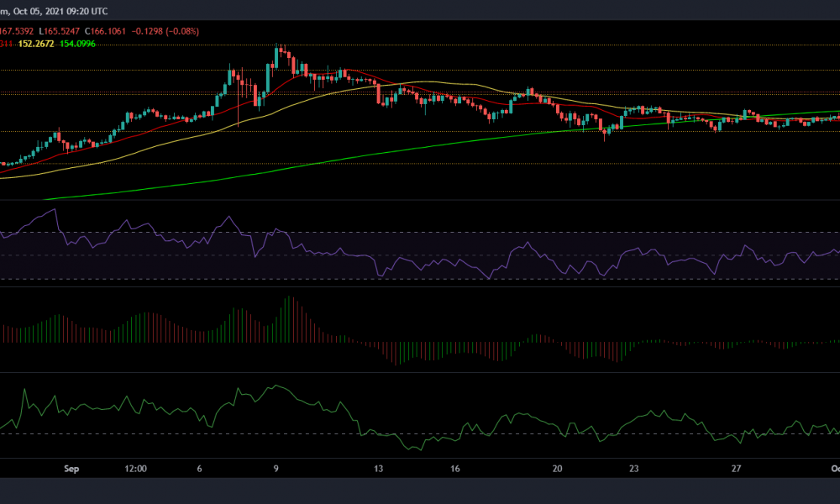Select the "23" date label on the time axis
Screen dimensions: 840x504
(633, 469)
